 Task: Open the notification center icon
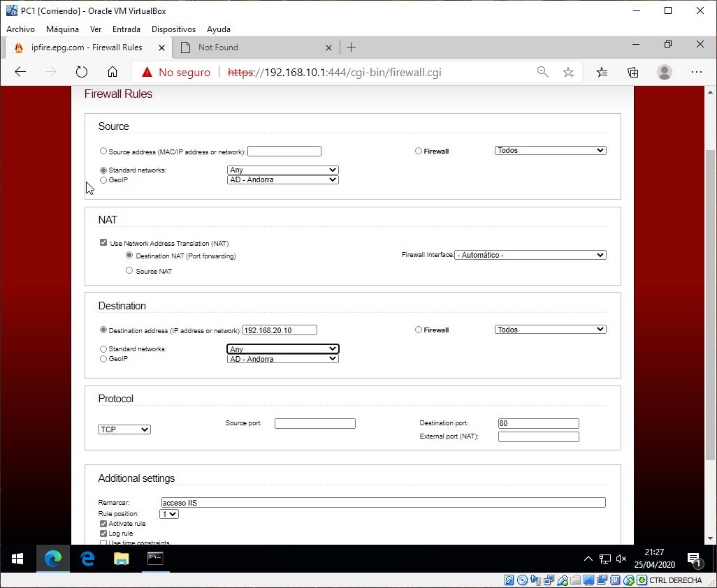(695, 559)
